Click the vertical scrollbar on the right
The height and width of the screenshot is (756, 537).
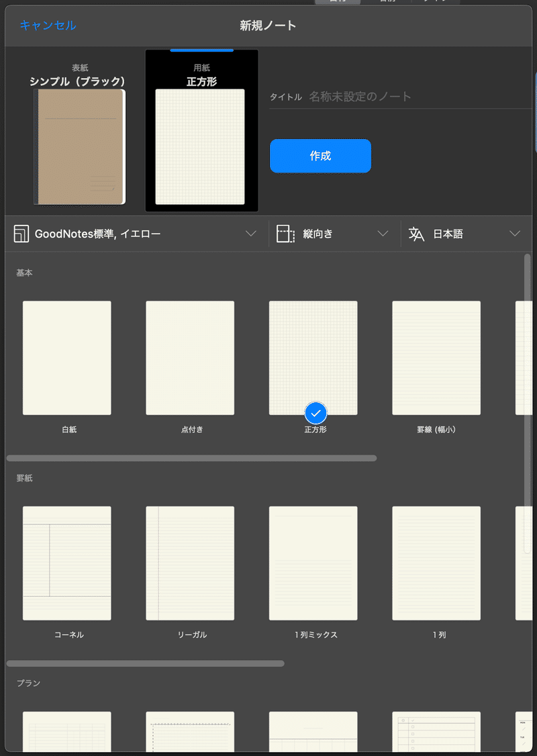(528, 404)
